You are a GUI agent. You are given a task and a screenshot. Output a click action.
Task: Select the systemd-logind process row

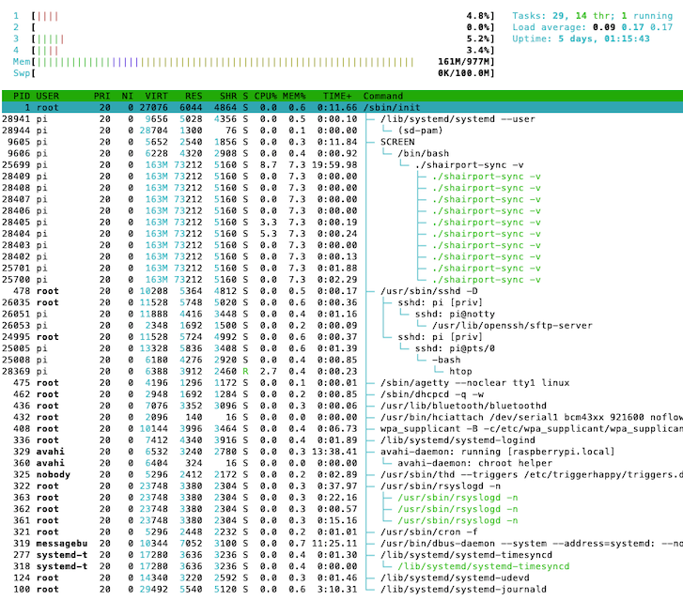tap(342, 440)
